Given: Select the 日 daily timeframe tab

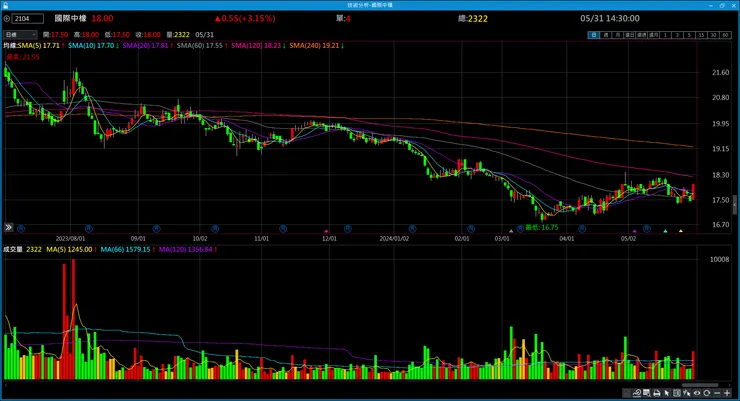Looking at the screenshot, I should (594, 35).
